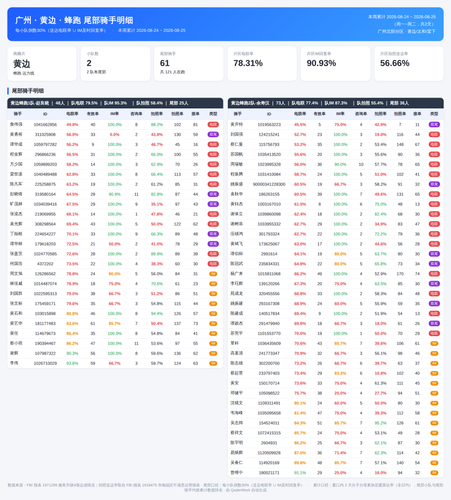Click the '广州北部分区 · 黄边/太和/笠下' banner text

406,31
